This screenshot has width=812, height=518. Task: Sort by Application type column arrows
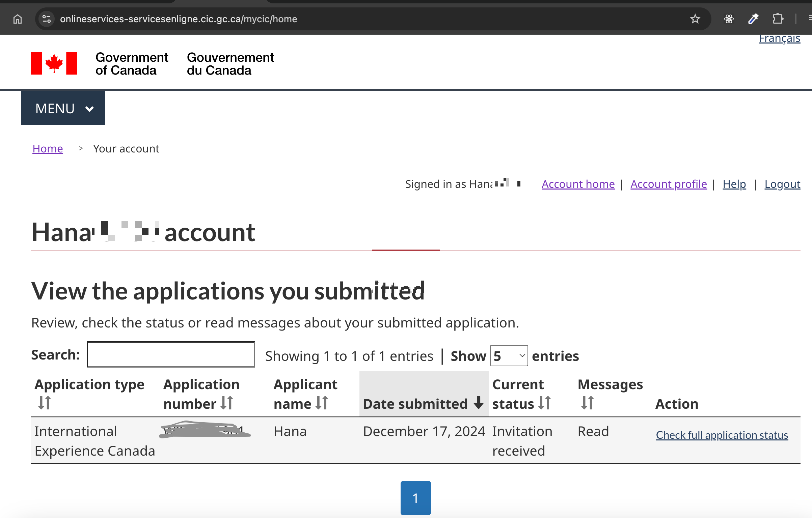click(45, 403)
